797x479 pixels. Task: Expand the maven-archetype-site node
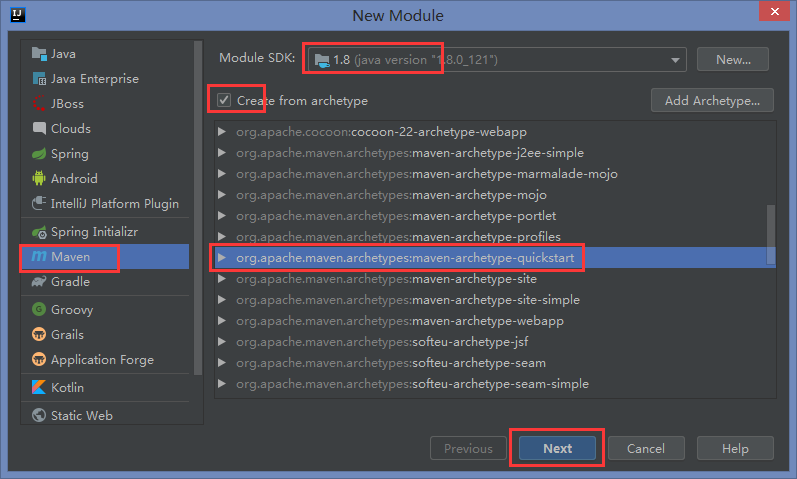click(222, 279)
